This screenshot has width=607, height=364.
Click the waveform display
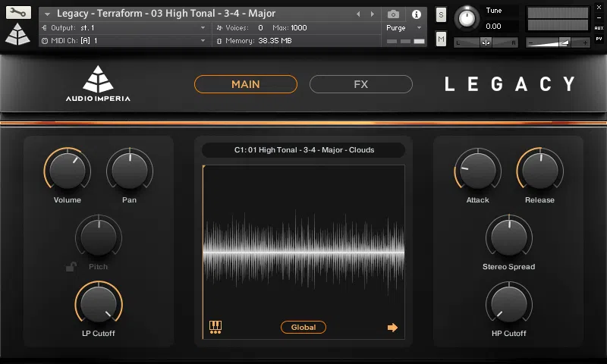coord(304,252)
